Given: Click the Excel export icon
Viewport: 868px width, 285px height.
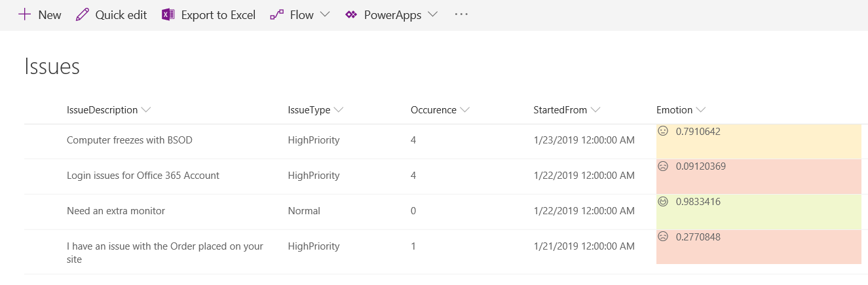Looking at the screenshot, I should pyautogui.click(x=168, y=14).
